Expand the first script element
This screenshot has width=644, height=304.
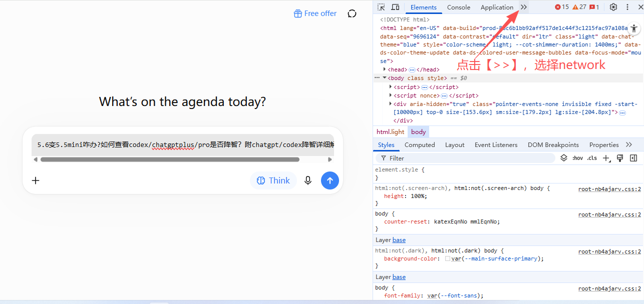click(x=391, y=87)
